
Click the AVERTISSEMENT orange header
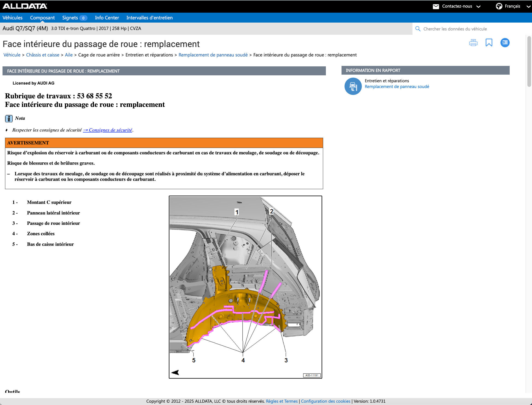[164, 143]
